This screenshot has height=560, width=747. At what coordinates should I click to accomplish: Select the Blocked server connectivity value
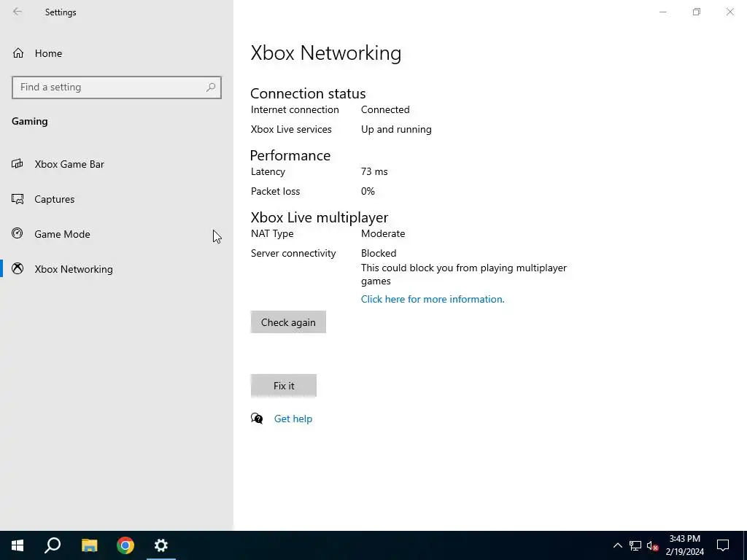click(379, 253)
